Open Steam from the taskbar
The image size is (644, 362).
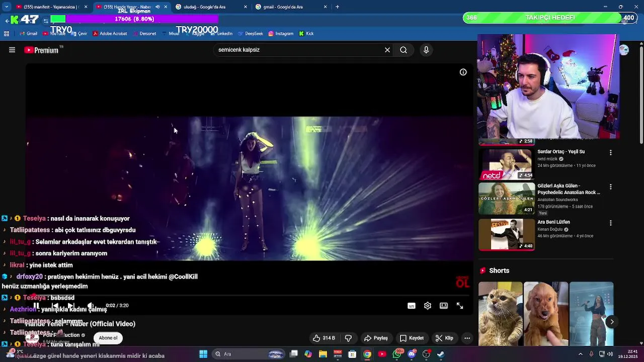441,354
